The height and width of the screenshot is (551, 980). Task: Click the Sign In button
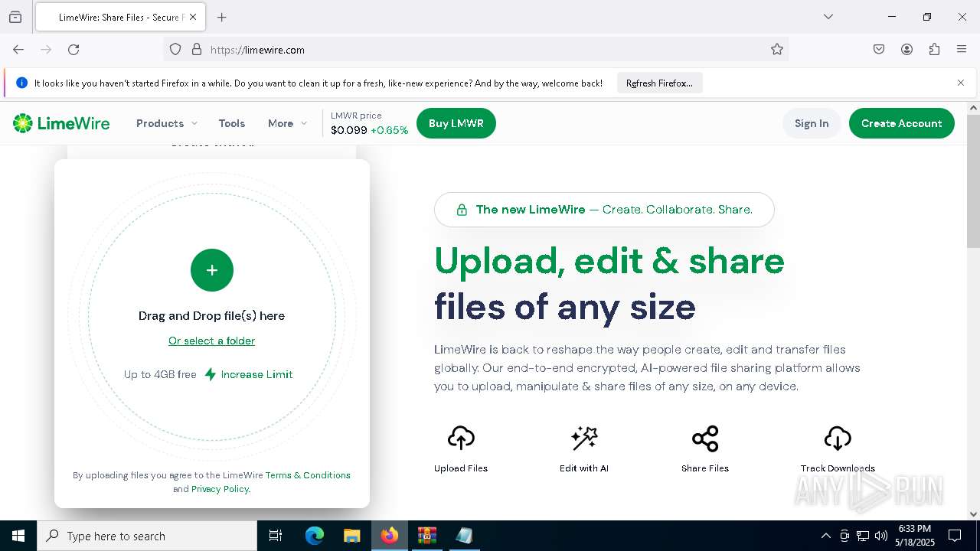812,123
